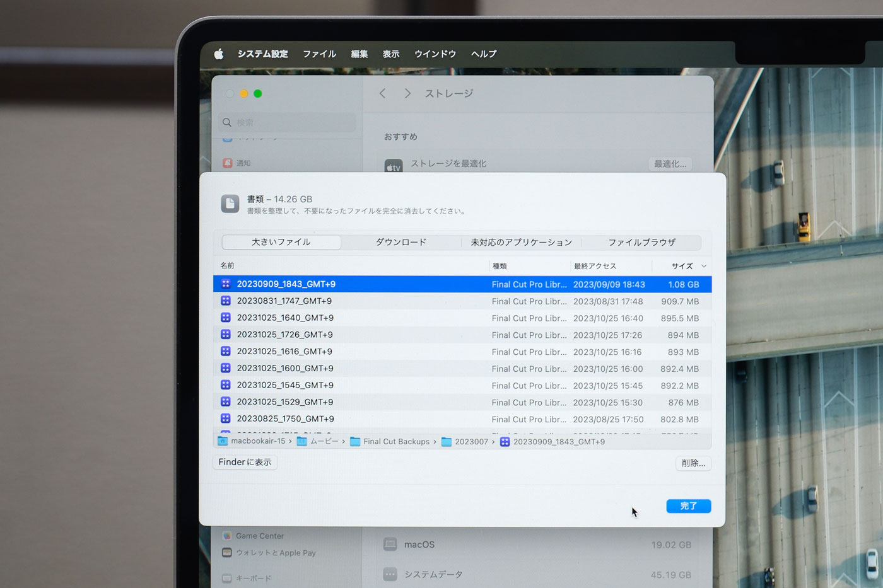Sort by the 最終アクセス column header
This screenshot has width=883, height=588.
coord(595,266)
